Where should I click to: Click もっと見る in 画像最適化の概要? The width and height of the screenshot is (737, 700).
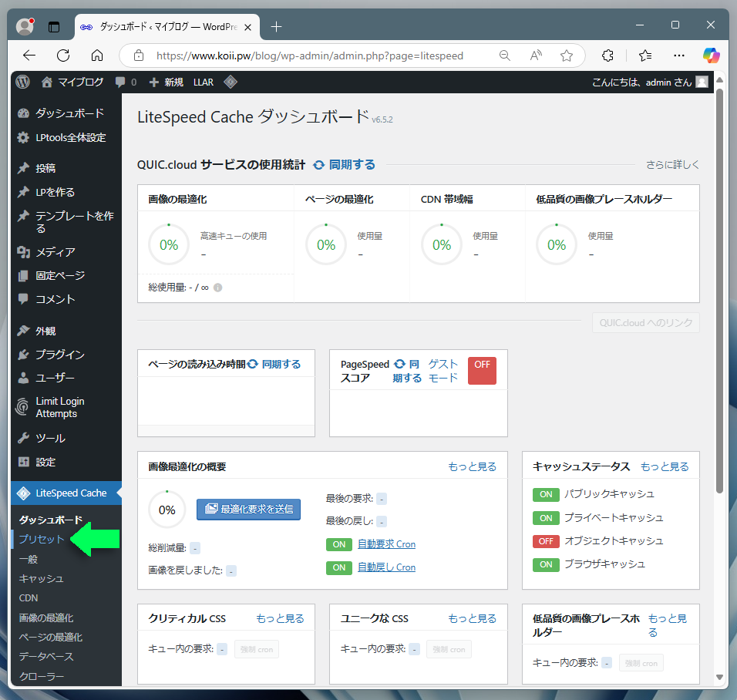click(473, 467)
